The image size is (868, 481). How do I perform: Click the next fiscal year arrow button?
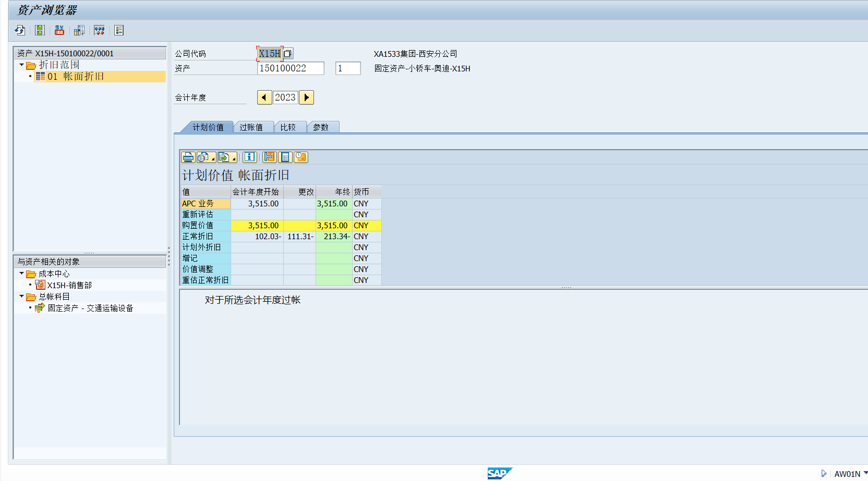pyautogui.click(x=306, y=97)
